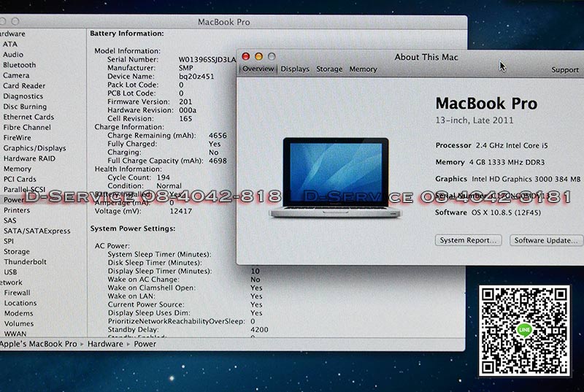This screenshot has width=584, height=392.
Task: Click the System Report… button
Action: click(x=468, y=240)
